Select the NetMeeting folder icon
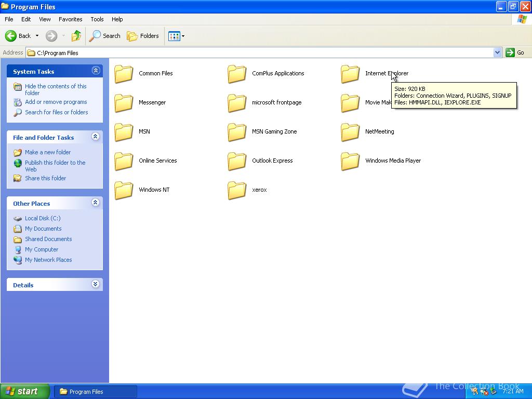This screenshot has width=532, height=399. tap(350, 132)
